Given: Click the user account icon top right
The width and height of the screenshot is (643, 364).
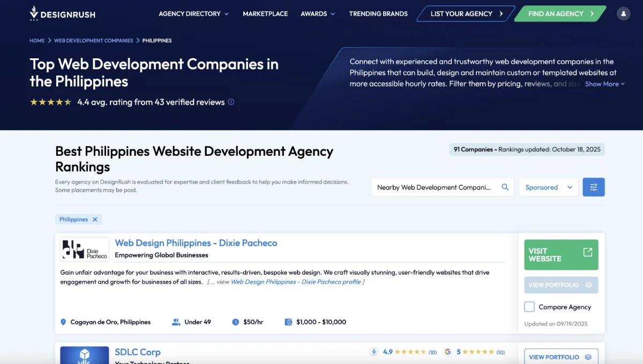Looking at the screenshot, I should coord(623,13).
